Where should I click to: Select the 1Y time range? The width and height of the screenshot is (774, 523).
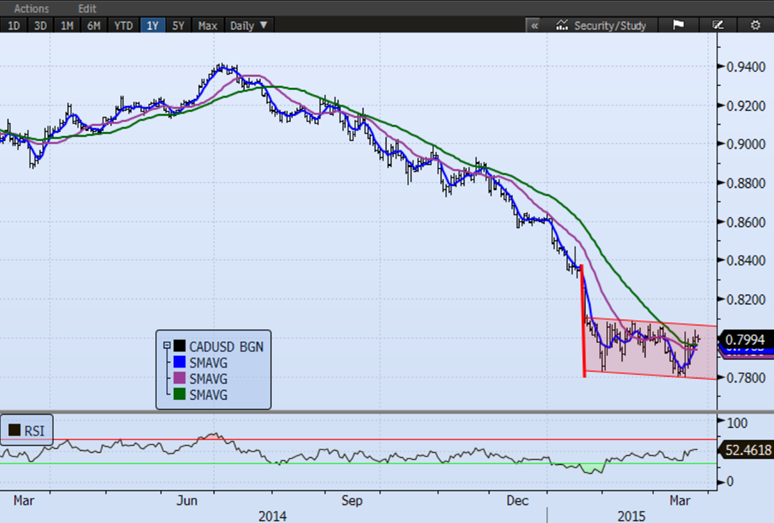click(x=152, y=25)
